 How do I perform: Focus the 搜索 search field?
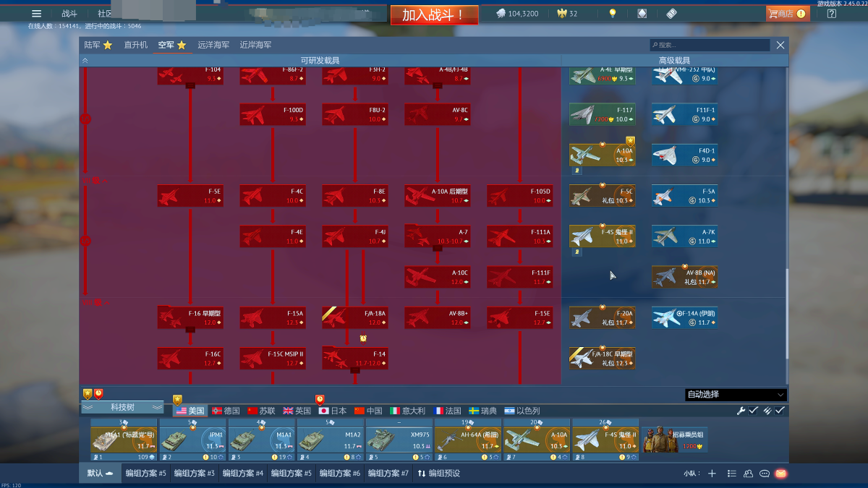pos(710,45)
